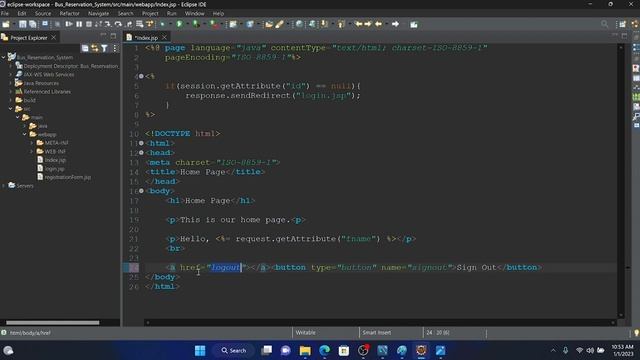Click the white Forward navigation arrow
The width and height of the screenshot is (640, 360).
point(396,24)
